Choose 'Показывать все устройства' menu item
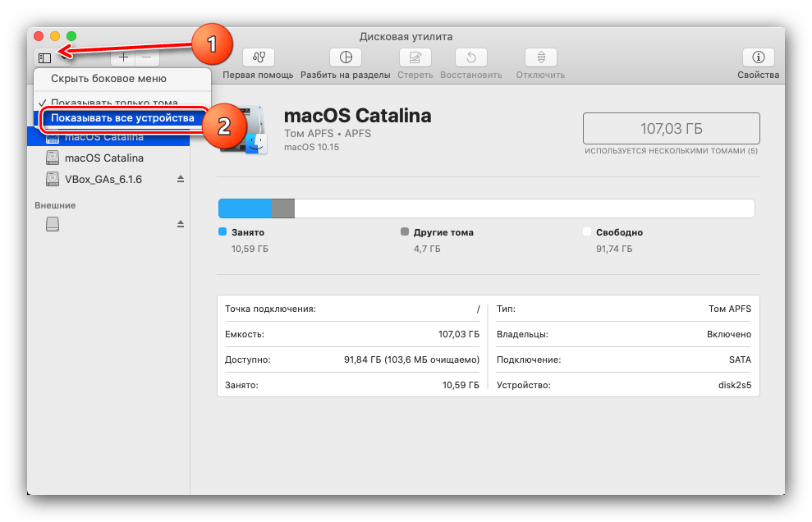Image resolution: width=812 pixels, height=522 pixels. coord(122,118)
